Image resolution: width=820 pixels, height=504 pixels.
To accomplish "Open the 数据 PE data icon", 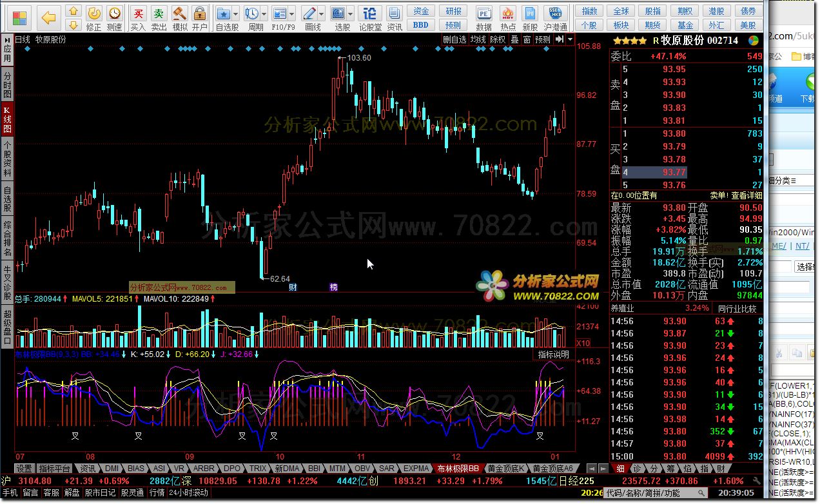I will pos(484,18).
